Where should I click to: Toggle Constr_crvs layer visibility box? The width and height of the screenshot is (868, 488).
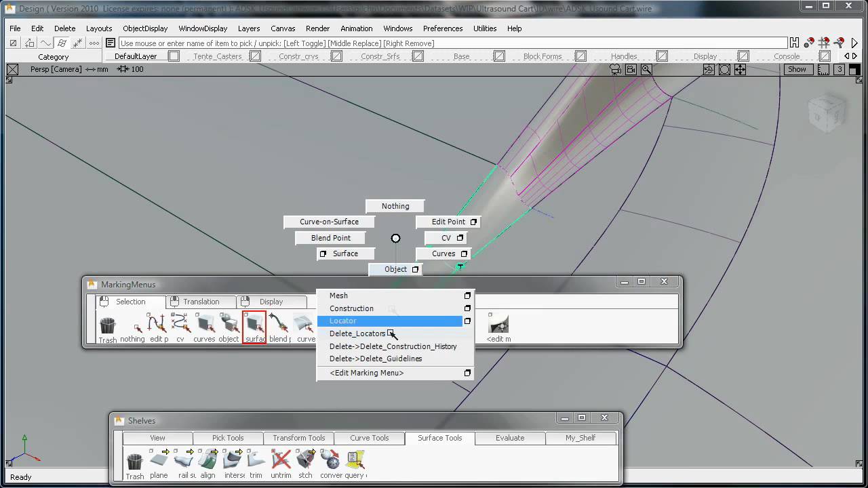(x=336, y=56)
